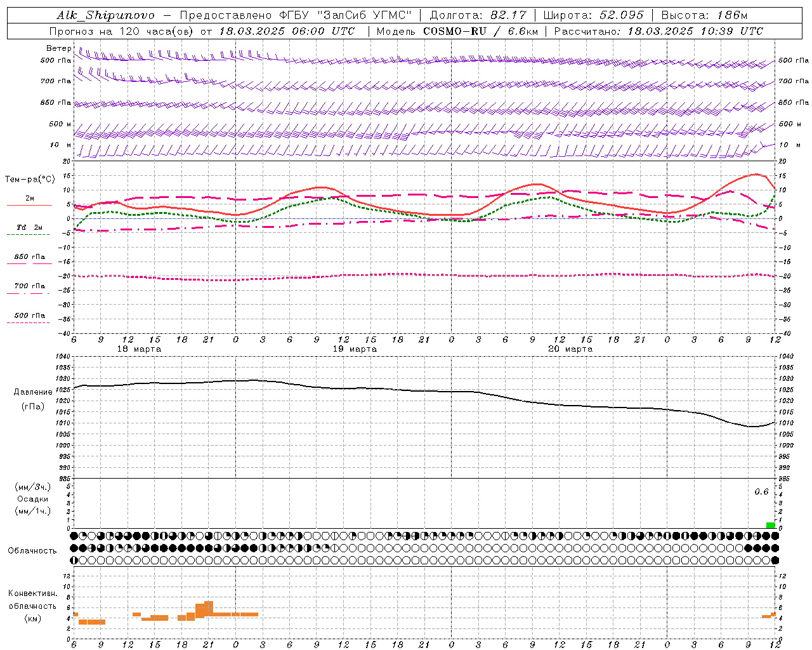Click the Td 2м legend entry

[29, 227]
